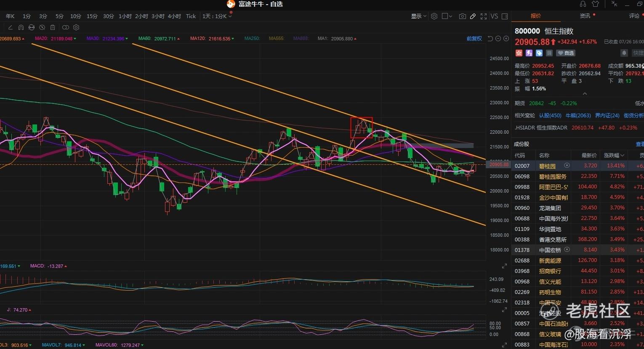644x349 pixels.
Task: Open the MACD value dropdown arrow
Action: coord(66,266)
